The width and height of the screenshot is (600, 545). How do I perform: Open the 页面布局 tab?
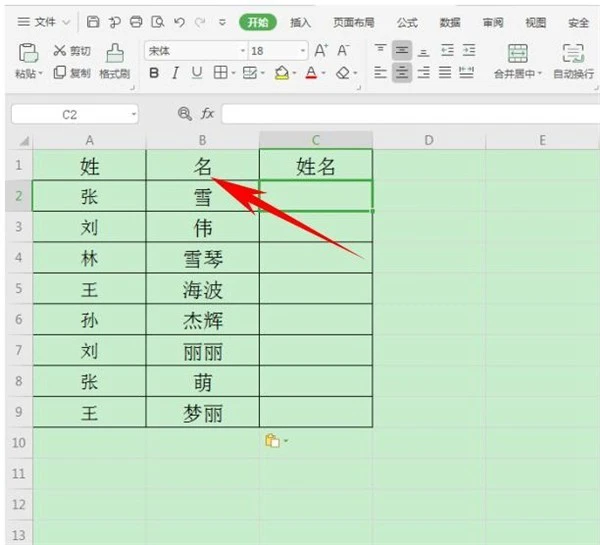[354, 23]
